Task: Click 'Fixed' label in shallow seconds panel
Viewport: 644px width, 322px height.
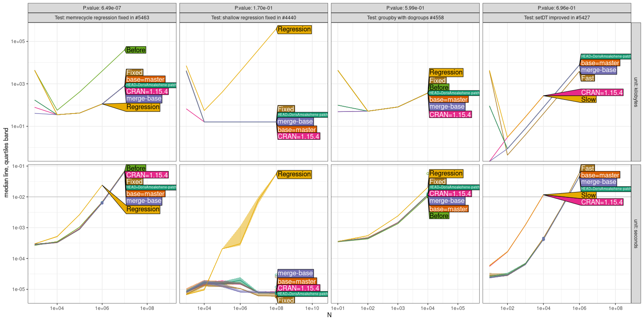Action: coord(286,300)
